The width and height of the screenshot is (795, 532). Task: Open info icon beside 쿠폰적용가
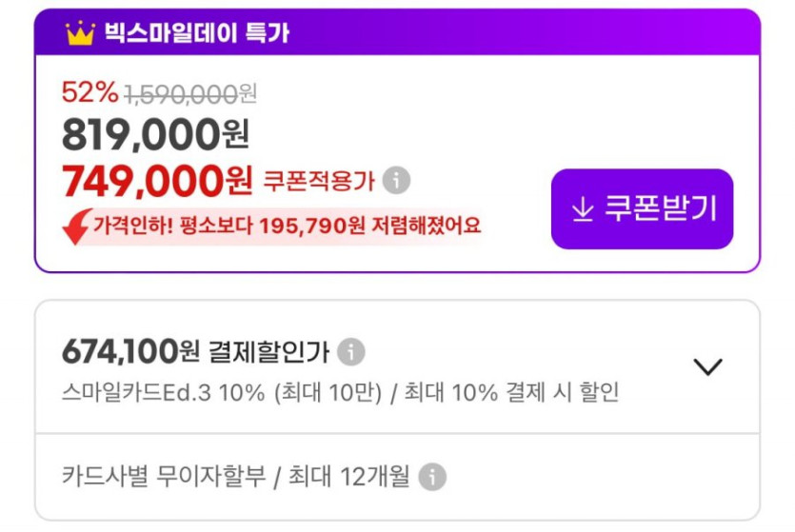[x=396, y=179]
